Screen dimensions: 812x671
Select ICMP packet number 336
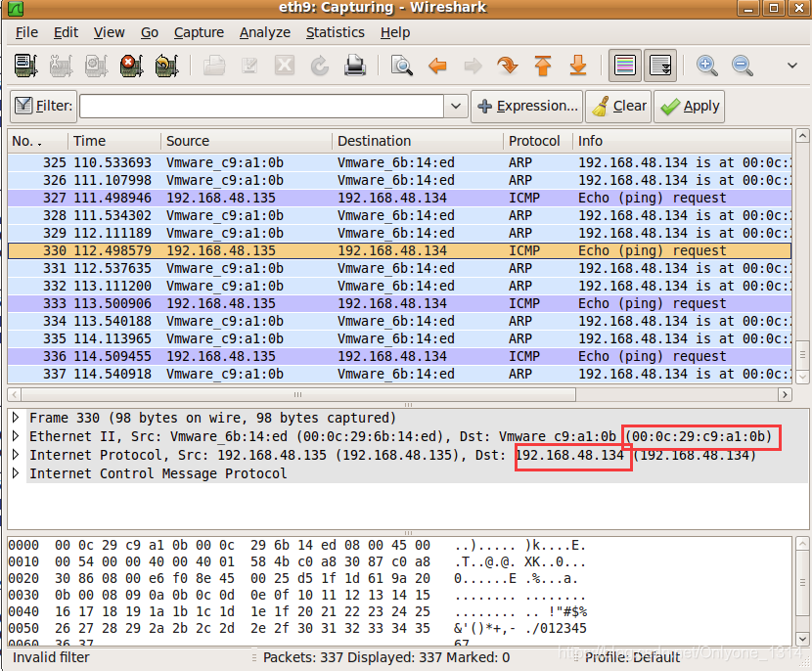[400, 356]
